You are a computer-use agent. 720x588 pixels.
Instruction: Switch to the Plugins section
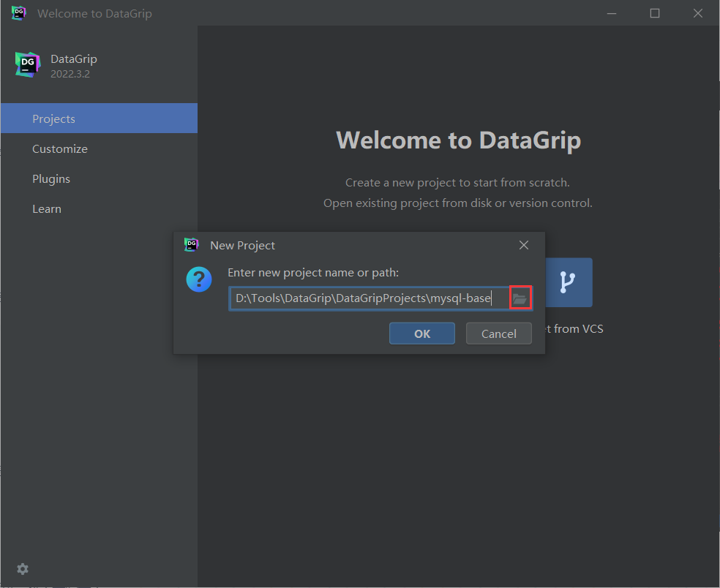tap(51, 178)
